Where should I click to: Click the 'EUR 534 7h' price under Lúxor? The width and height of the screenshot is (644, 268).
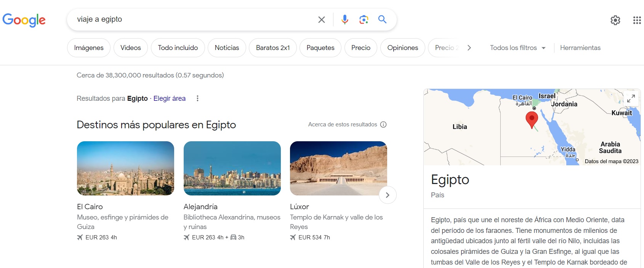314,237
